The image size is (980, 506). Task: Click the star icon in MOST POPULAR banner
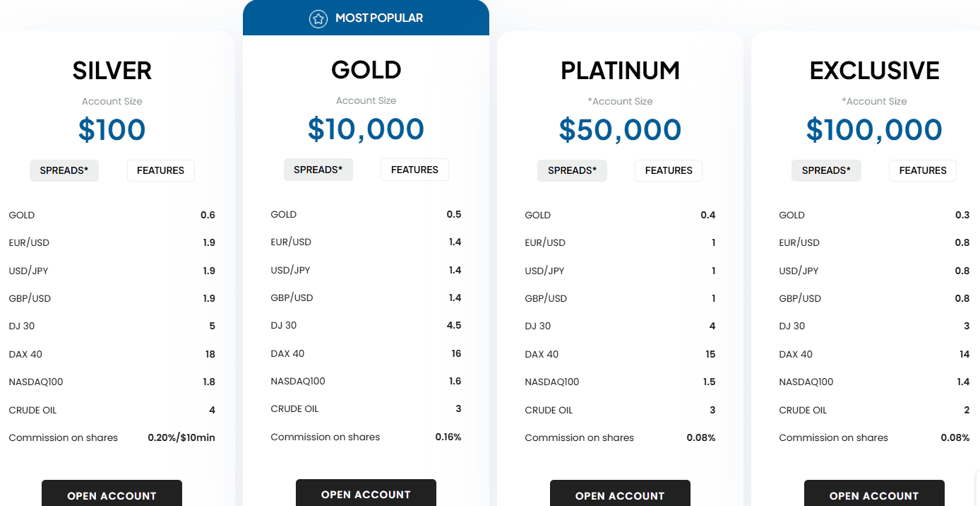[x=318, y=18]
